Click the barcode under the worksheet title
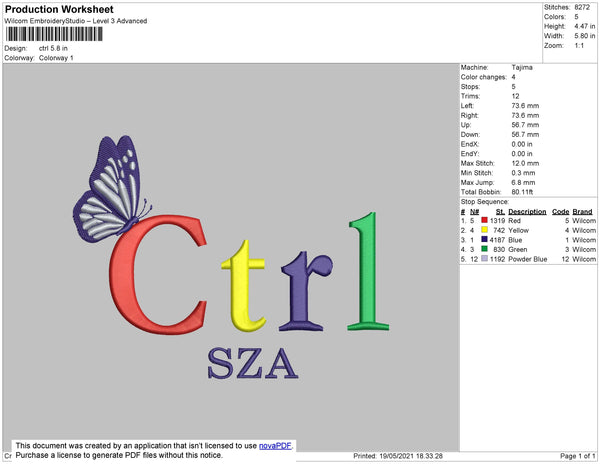 tap(54, 34)
